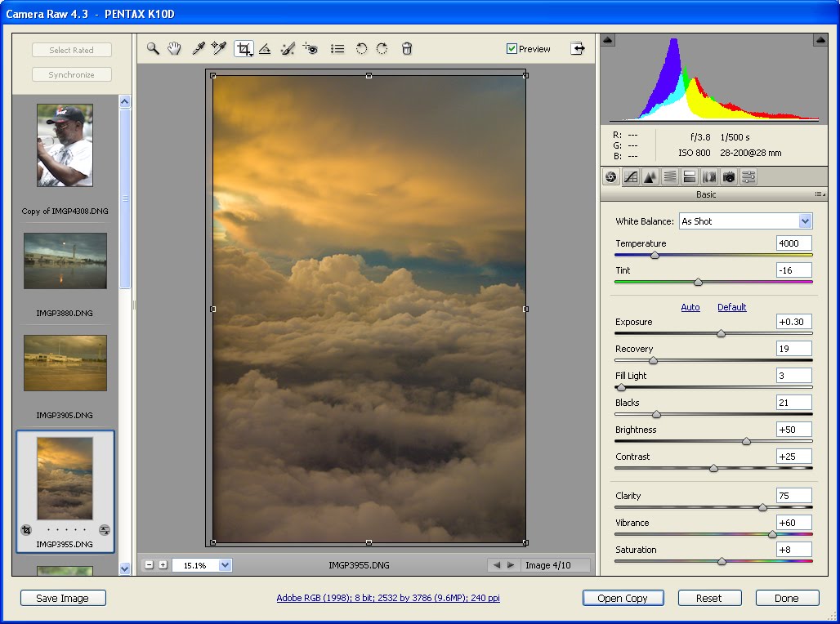Click the Exposure value field
840x624 pixels.
794,322
